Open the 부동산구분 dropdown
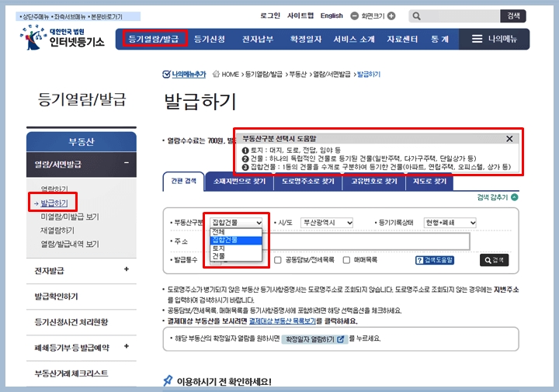559x392 pixels. pos(236,222)
